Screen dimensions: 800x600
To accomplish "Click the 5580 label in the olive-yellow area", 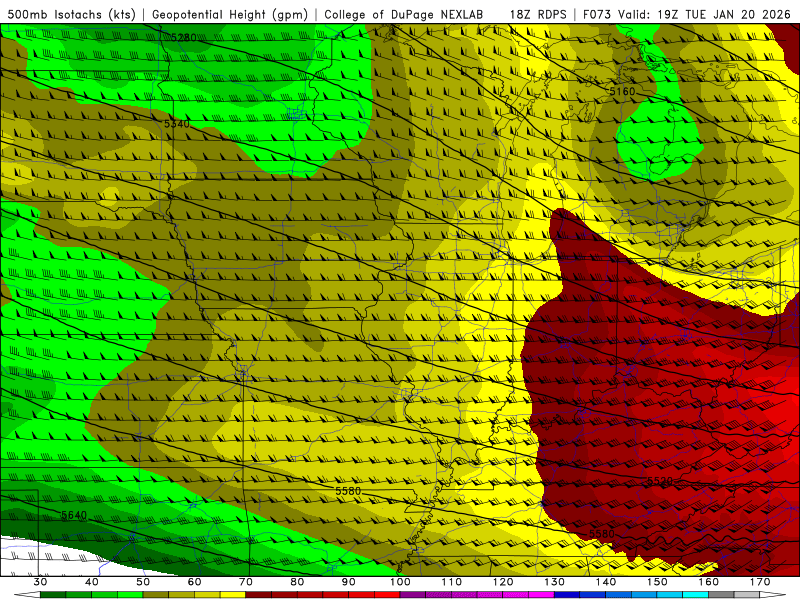I will 348,491.
